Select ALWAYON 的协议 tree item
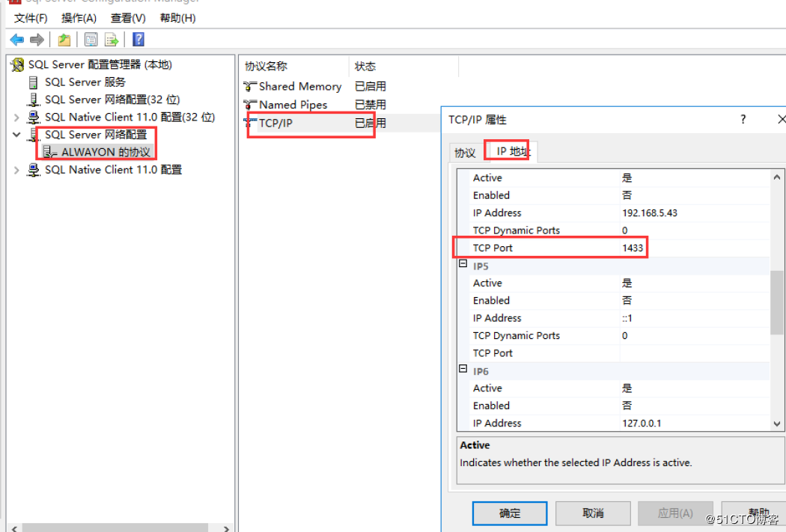Viewport: 786px width, 532px height. [106, 153]
